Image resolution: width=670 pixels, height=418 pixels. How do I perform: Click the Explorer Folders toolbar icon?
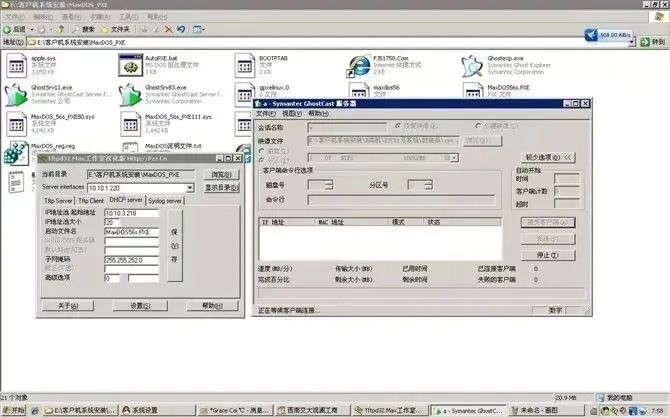(105, 29)
